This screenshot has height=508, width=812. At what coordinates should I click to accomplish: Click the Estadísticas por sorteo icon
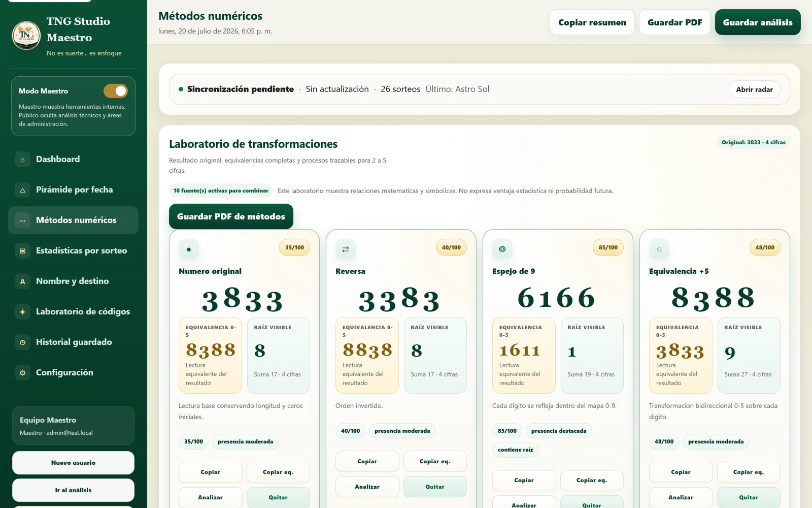pyautogui.click(x=22, y=251)
